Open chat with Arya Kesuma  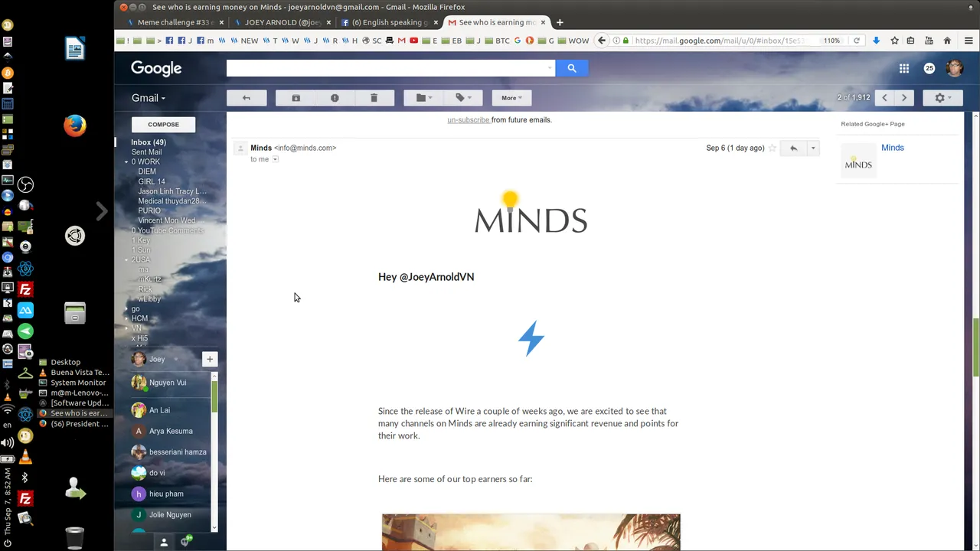[x=171, y=431]
